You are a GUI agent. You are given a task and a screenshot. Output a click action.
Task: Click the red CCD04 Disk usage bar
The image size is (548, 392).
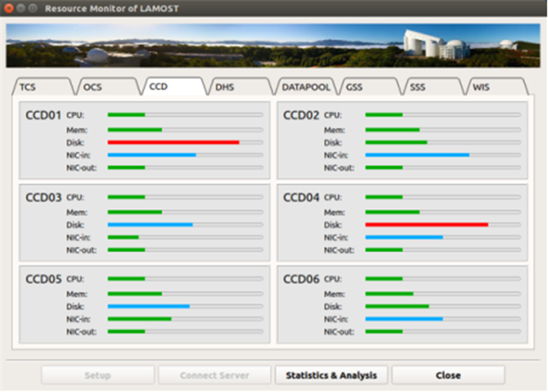click(x=427, y=225)
